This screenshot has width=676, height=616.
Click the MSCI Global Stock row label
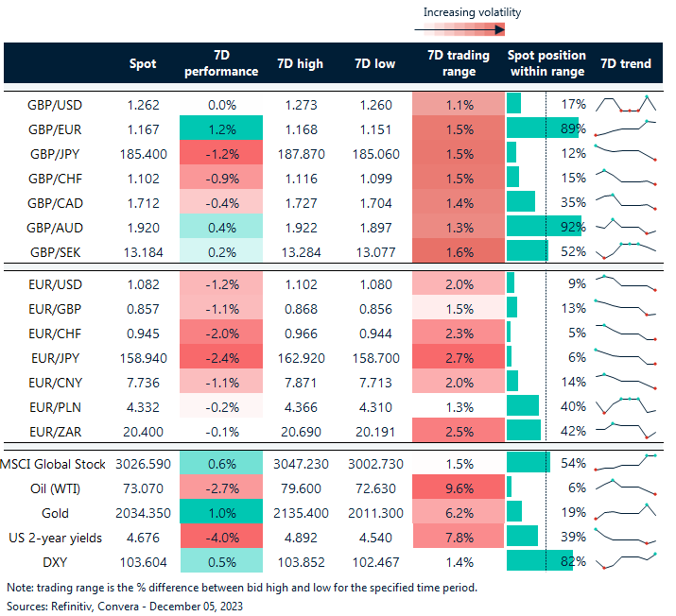point(53,463)
